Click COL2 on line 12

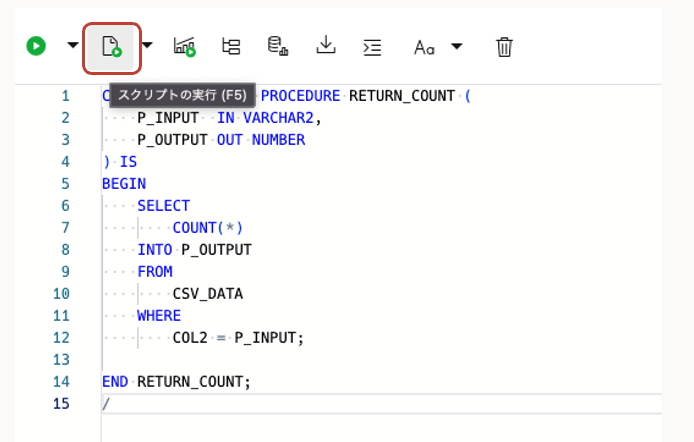click(190, 338)
